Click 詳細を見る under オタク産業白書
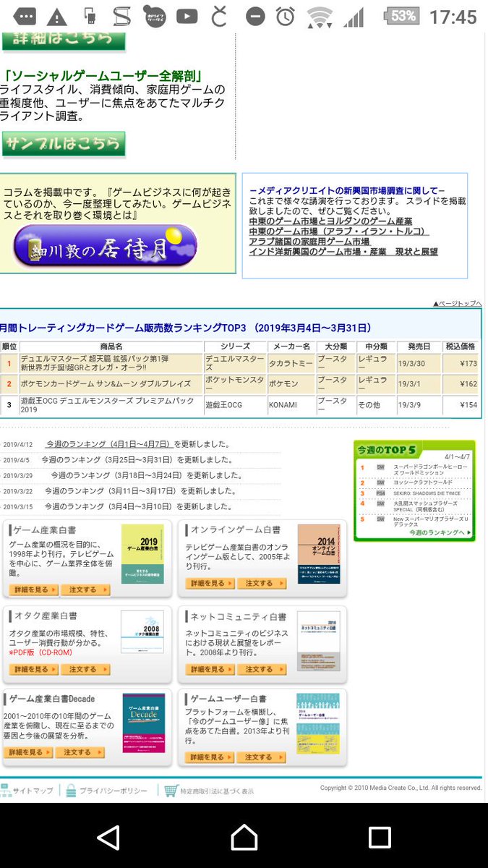Screen dimensions: 488x868 click(x=33, y=670)
